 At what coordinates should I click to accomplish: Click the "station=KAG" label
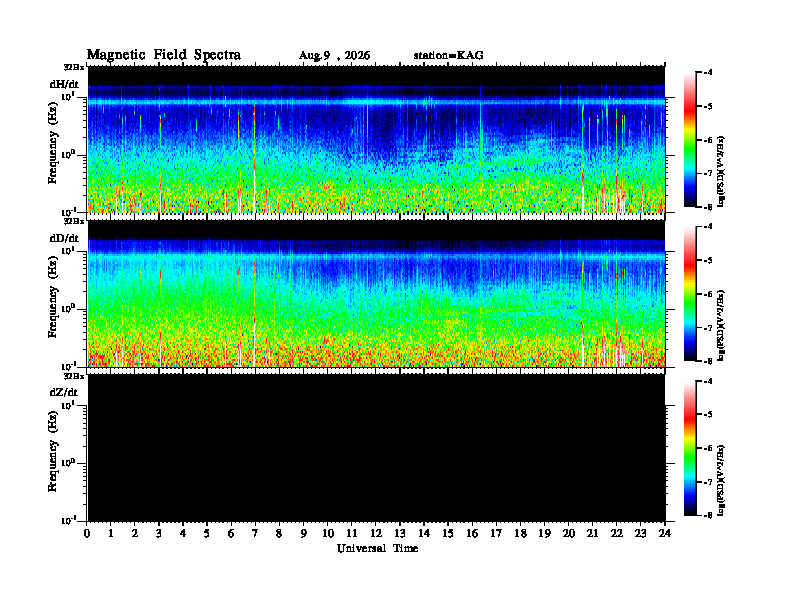click(449, 56)
